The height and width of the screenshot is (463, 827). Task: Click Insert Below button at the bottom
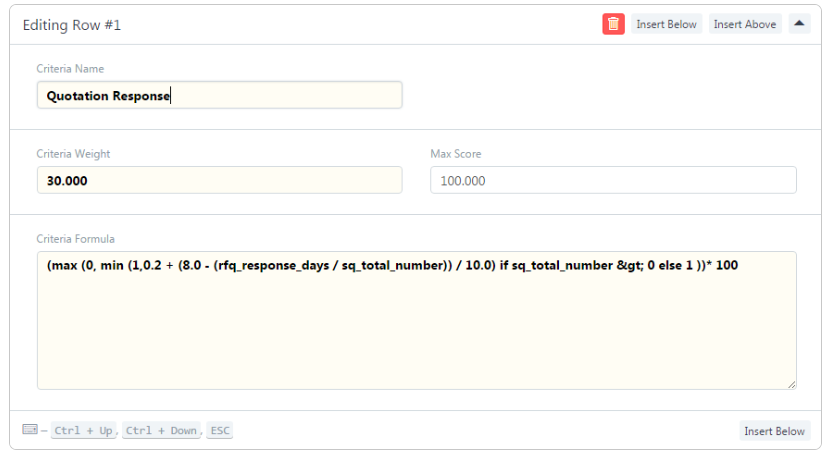[x=774, y=431]
